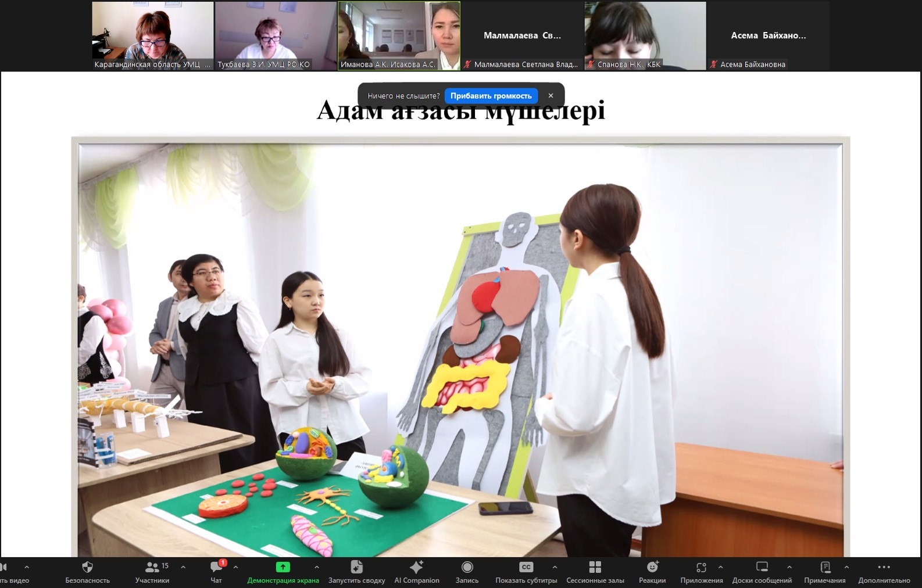Open the Дополнительно more menu
Image resolution: width=922 pixels, height=588 pixels.
click(x=884, y=568)
